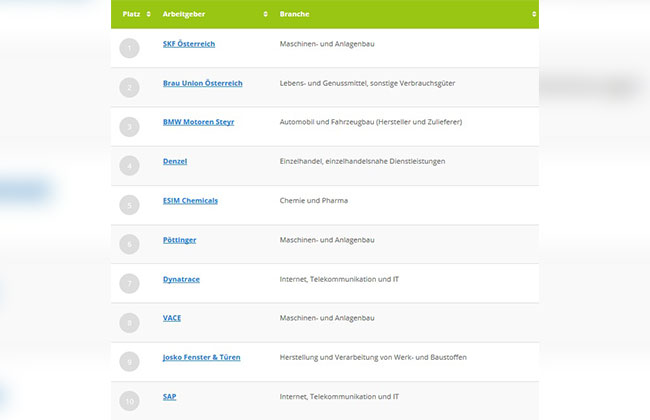Click rank badge 2 beside Brau Union
Screen dimensions: 650x420
click(x=129, y=87)
